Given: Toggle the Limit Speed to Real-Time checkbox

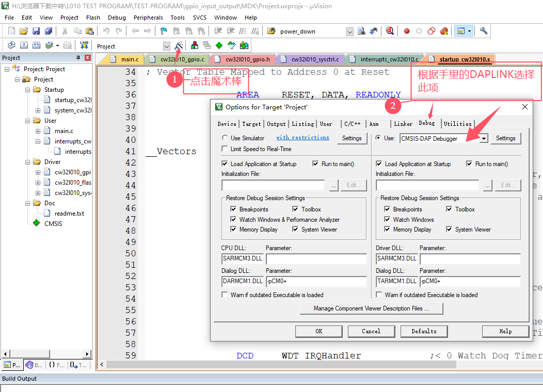Looking at the screenshot, I should (x=225, y=149).
